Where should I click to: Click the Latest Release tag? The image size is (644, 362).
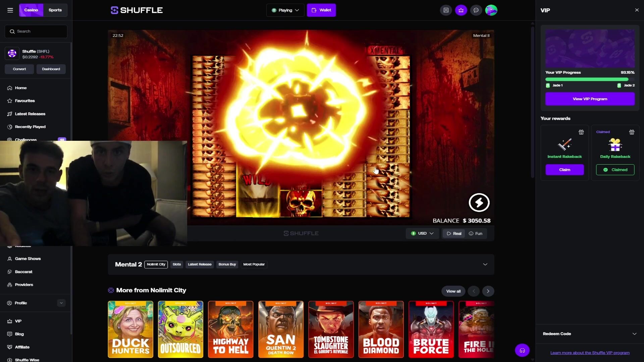(200, 264)
